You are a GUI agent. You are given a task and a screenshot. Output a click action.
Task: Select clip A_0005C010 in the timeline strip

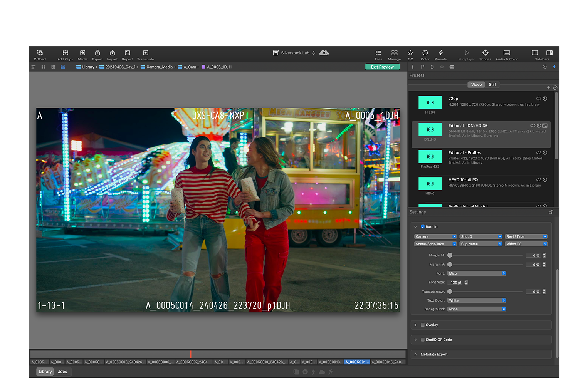click(267, 362)
